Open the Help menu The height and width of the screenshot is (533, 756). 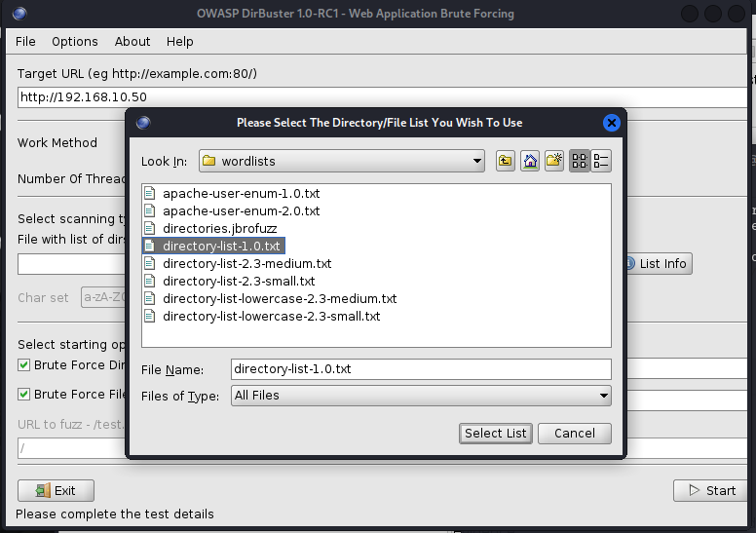(x=180, y=42)
